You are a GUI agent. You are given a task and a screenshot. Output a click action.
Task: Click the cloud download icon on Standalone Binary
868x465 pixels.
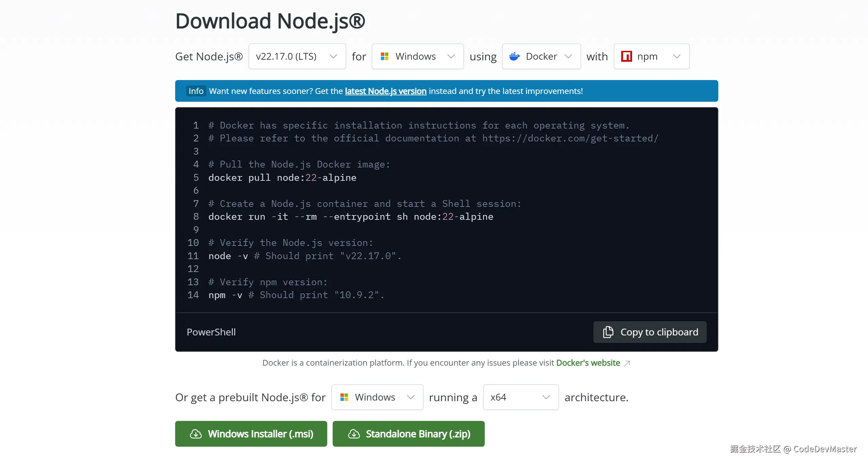pos(354,434)
